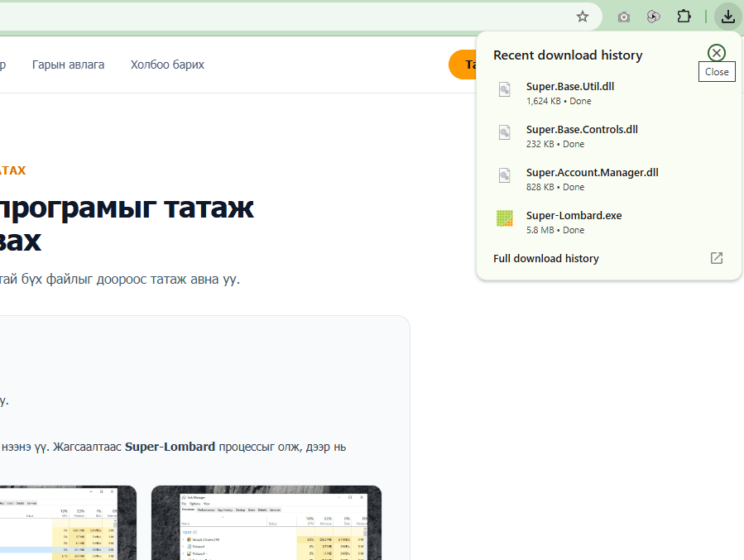Open the swirl-shaped extension icon

[x=653, y=17]
